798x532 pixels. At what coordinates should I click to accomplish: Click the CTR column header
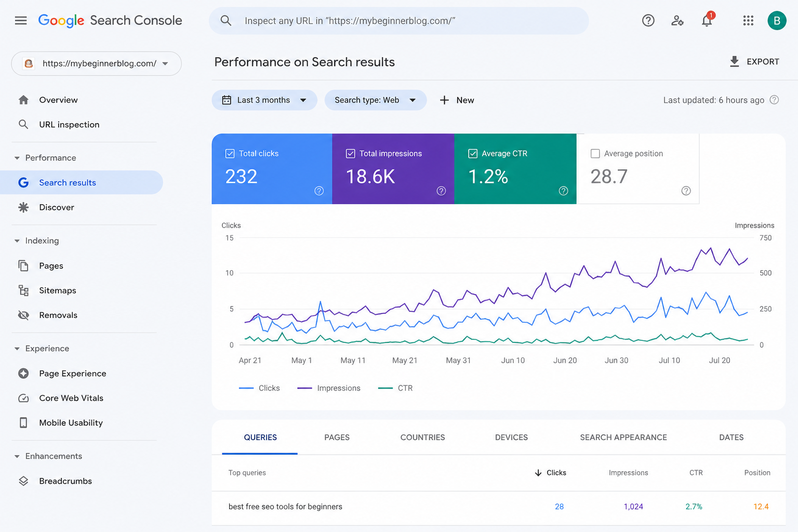point(696,473)
